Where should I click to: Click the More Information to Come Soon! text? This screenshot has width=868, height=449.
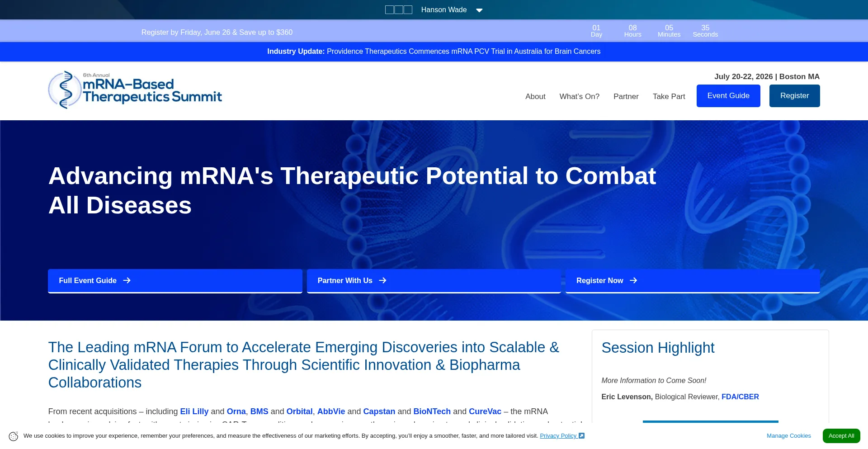click(x=654, y=381)
